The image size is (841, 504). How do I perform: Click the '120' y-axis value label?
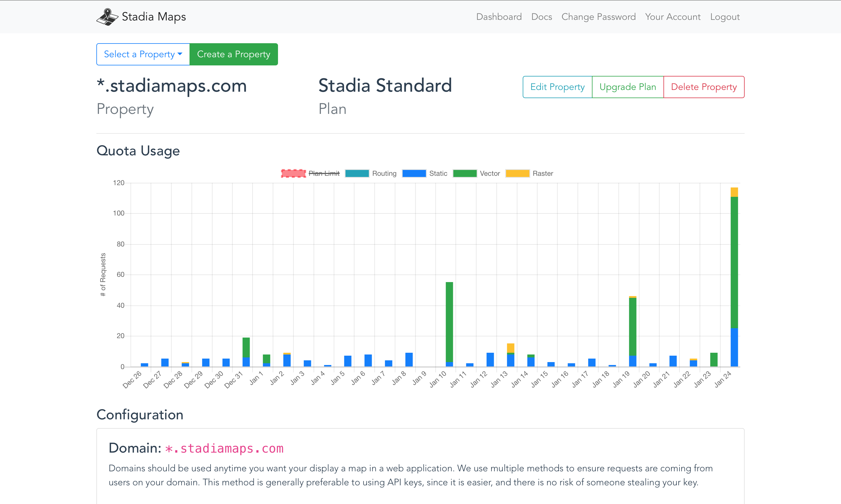119,183
